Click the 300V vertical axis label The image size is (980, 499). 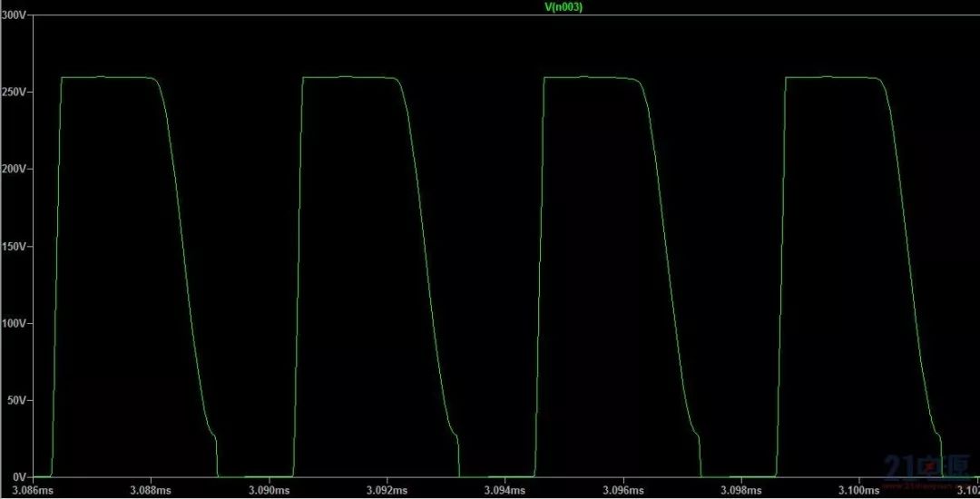(14, 15)
